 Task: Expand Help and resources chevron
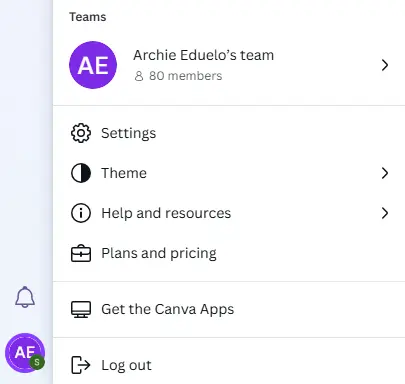(385, 213)
